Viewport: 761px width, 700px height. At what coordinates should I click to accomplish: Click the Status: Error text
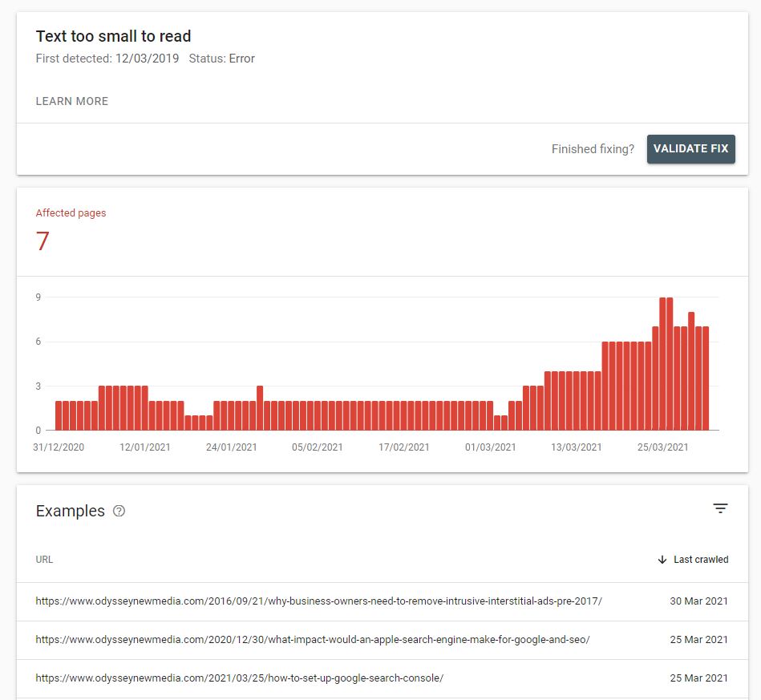click(x=222, y=59)
